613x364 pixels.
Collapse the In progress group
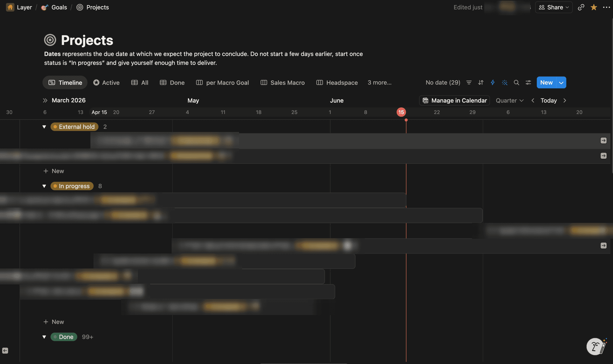pos(44,186)
